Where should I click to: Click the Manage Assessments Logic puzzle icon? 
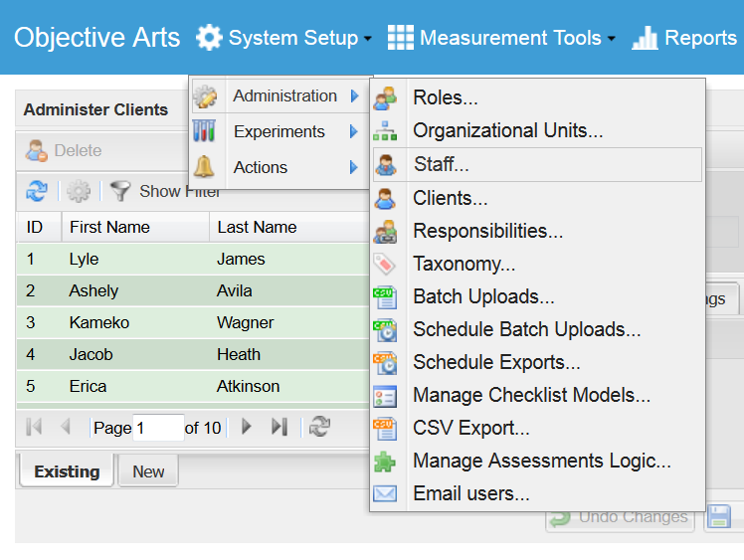(x=384, y=462)
